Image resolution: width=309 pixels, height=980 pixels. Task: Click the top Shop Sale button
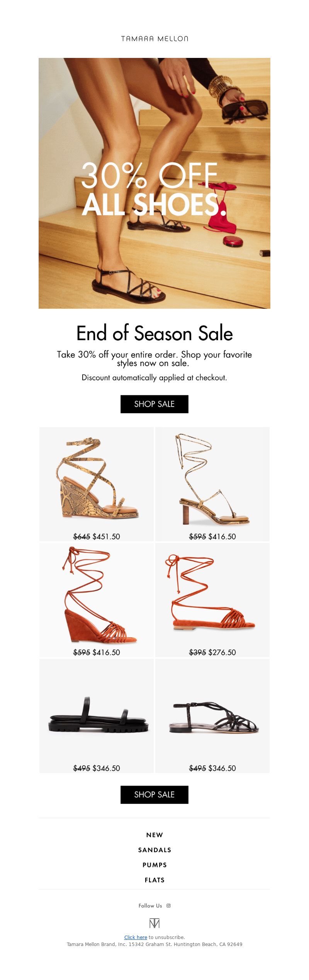pos(154,404)
